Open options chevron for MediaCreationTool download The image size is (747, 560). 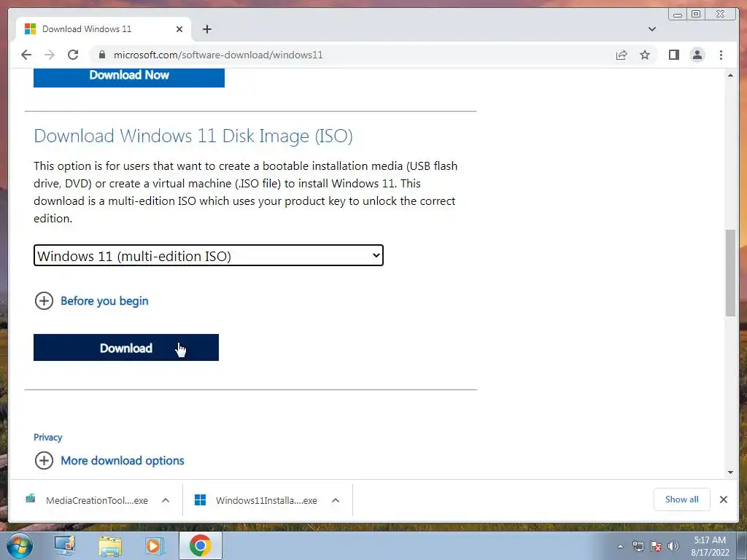pos(166,500)
